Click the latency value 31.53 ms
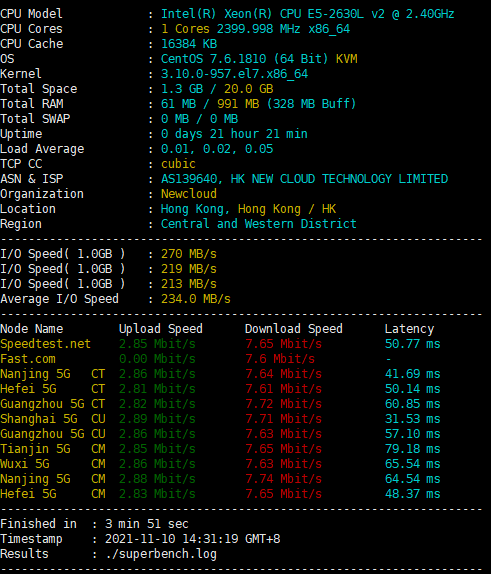The width and height of the screenshot is (491, 574). [413, 419]
